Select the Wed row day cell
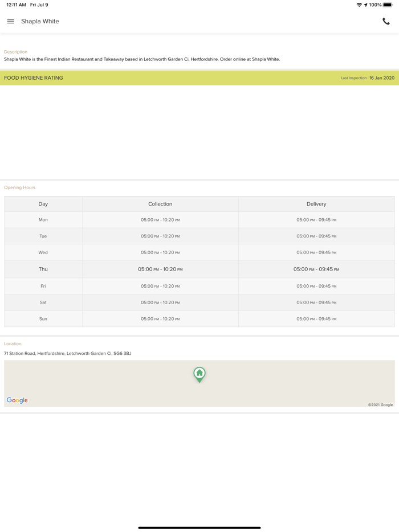This screenshot has height=532, width=399. click(43, 252)
